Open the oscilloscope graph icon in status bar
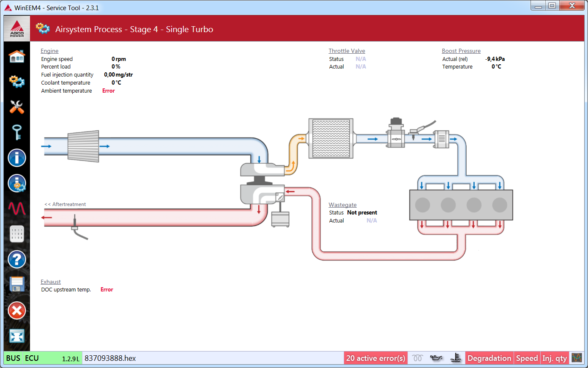 [x=577, y=358]
